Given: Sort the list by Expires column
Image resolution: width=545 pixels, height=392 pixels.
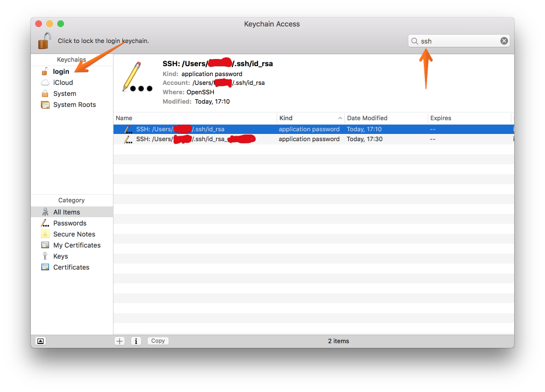Looking at the screenshot, I should coord(469,118).
